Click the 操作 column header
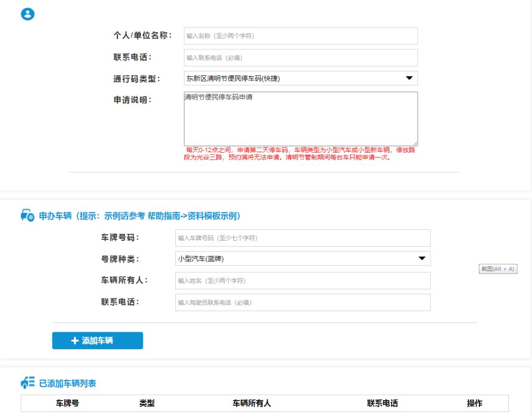The image size is (532, 416). 474,403
